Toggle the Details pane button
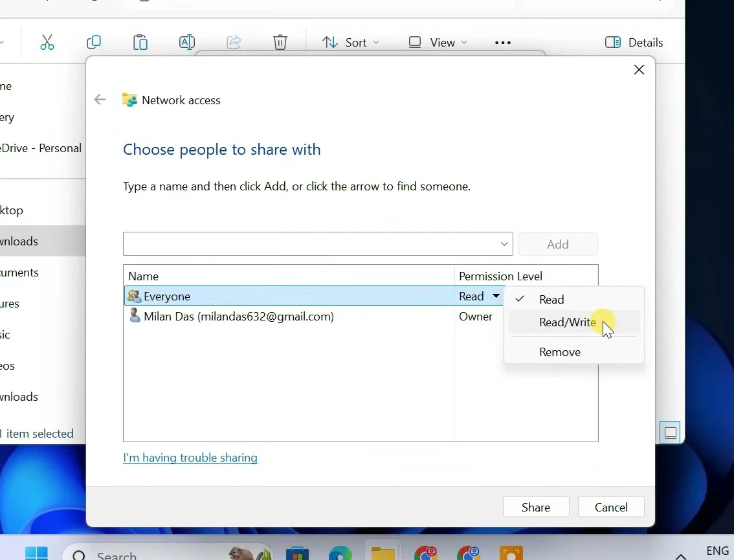 pos(634,43)
